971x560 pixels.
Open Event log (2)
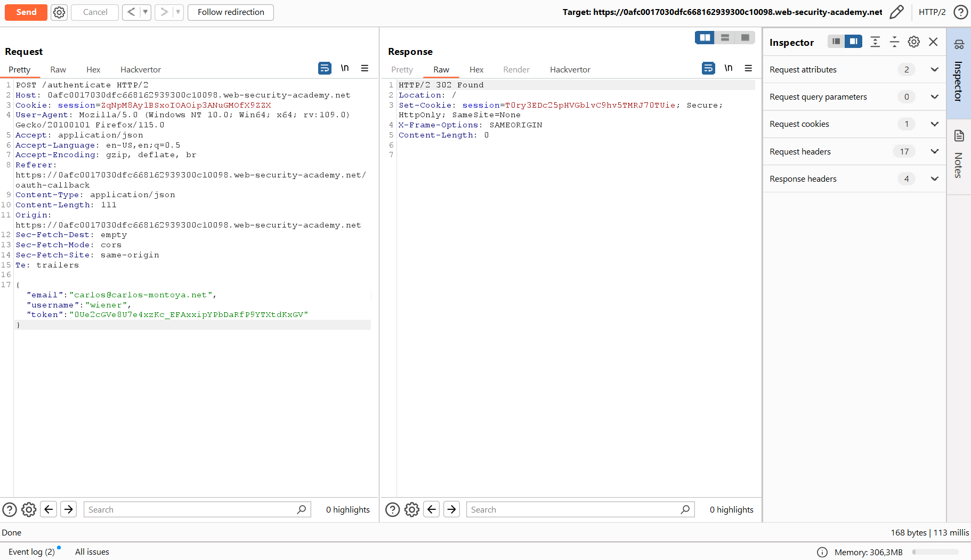coord(32,552)
